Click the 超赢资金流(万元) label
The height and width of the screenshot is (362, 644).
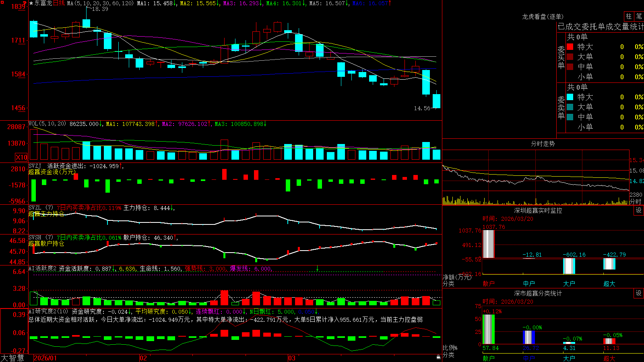click(52, 172)
